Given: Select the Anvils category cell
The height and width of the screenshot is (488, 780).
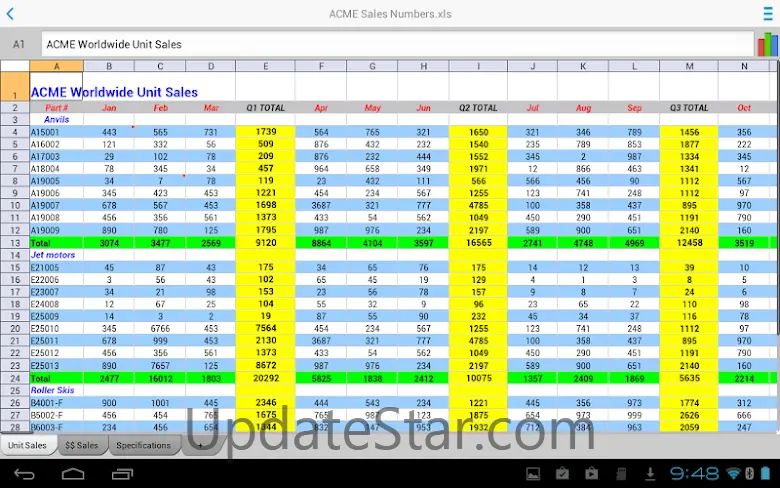Looking at the screenshot, I should pos(56,119).
